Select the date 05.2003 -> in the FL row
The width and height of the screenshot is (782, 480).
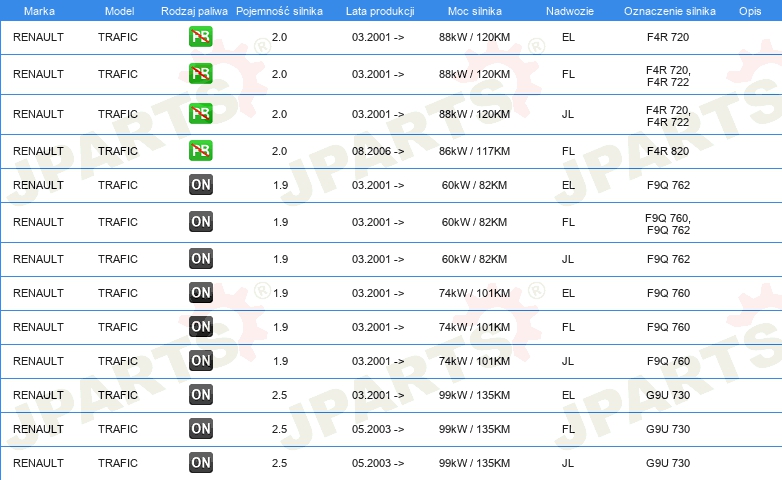pyautogui.click(x=378, y=429)
